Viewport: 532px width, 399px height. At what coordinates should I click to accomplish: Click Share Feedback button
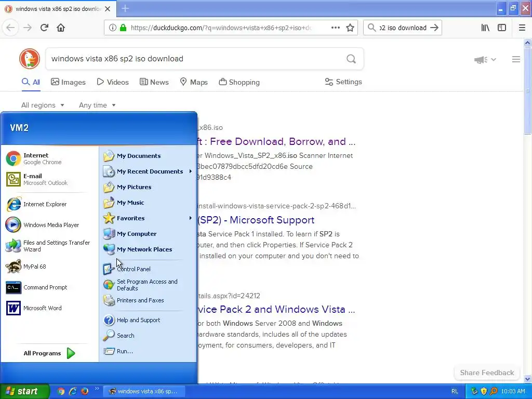(487, 373)
